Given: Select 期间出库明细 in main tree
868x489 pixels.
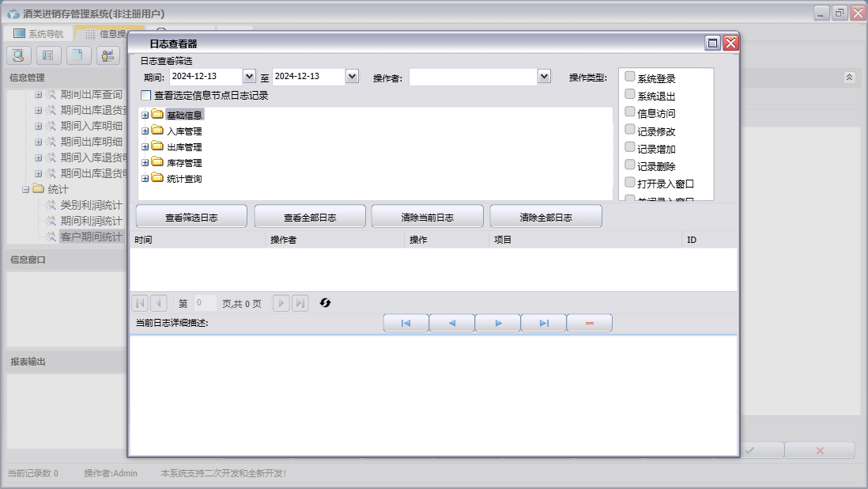Looking at the screenshot, I should coord(92,142).
